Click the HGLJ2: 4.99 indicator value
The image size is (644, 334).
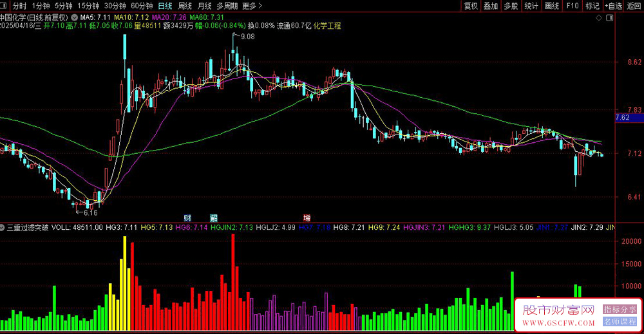[276, 227]
